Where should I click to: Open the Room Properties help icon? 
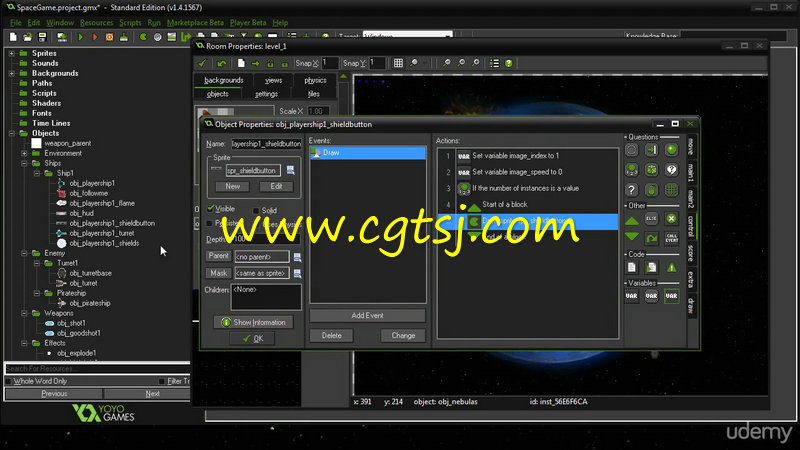pos(509,63)
